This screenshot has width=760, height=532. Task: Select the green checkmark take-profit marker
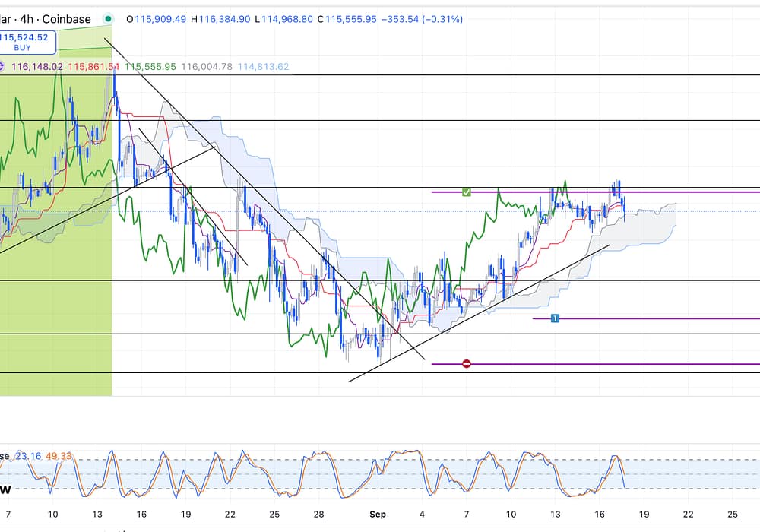tap(467, 192)
